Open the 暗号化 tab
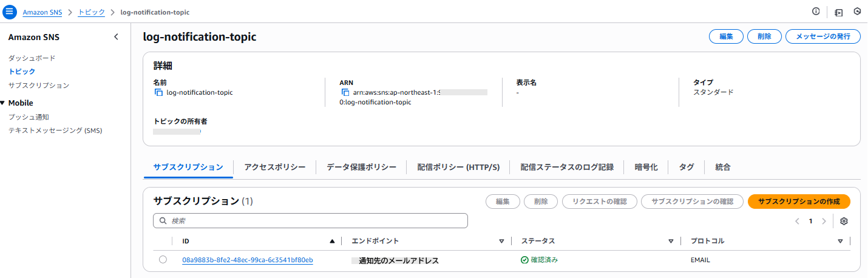The image size is (868, 278). coord(646,167)
